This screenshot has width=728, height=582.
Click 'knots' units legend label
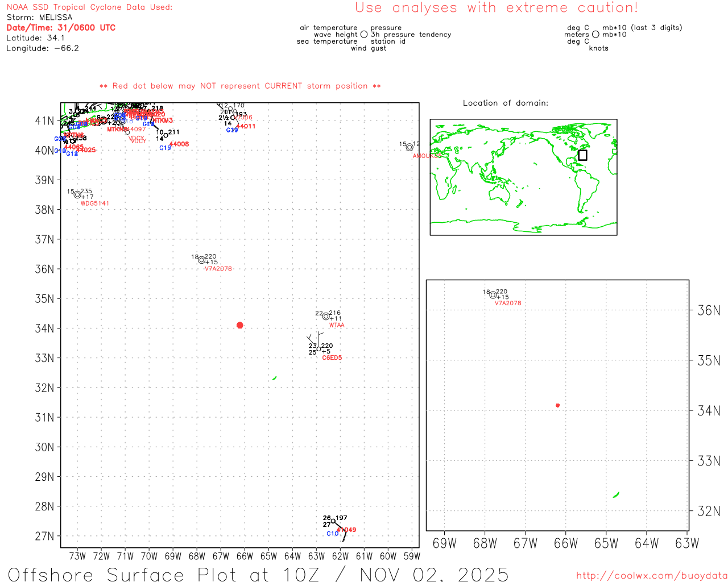(599, 48)
